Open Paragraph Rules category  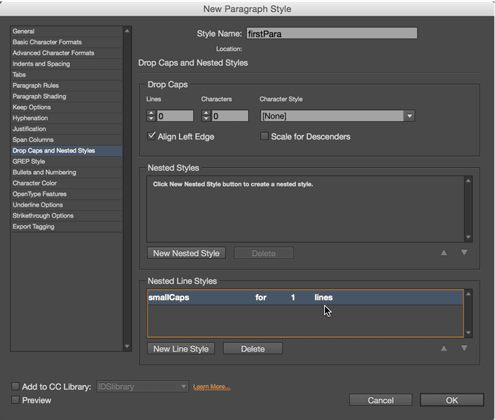(x=67, y=85)
